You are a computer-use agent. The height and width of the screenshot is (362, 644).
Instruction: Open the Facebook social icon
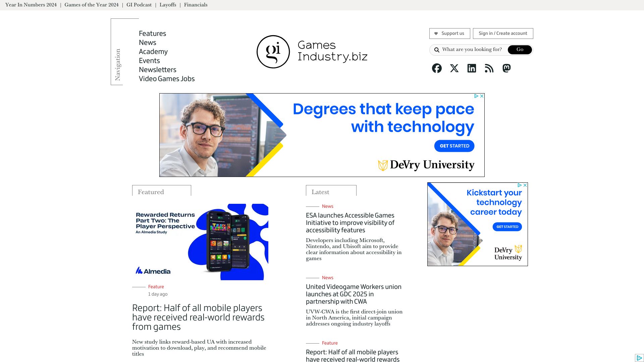click(437, 68)
